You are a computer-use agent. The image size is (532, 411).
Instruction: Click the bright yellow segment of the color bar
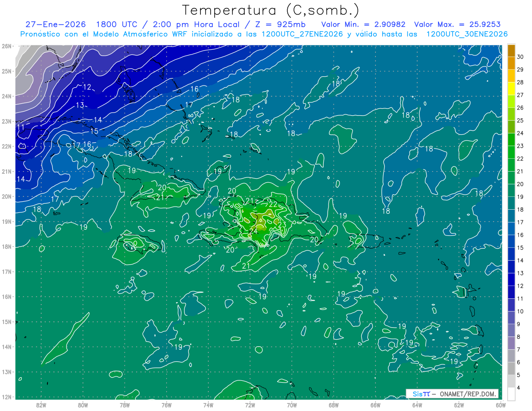(511, 89)
